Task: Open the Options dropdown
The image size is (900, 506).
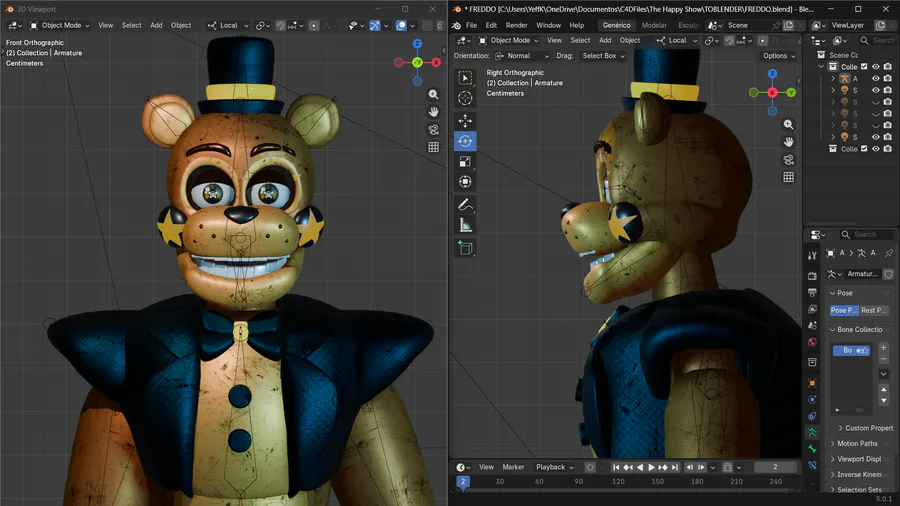Action: click(779, 56)
